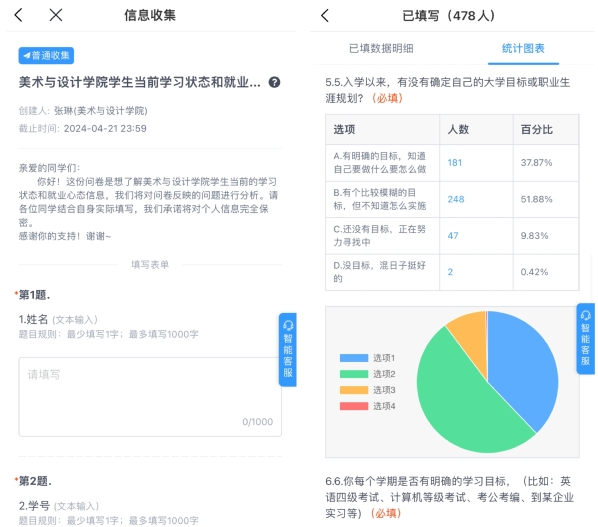Toggle 选项1 blue legend swatch in chart

point(354,358)
